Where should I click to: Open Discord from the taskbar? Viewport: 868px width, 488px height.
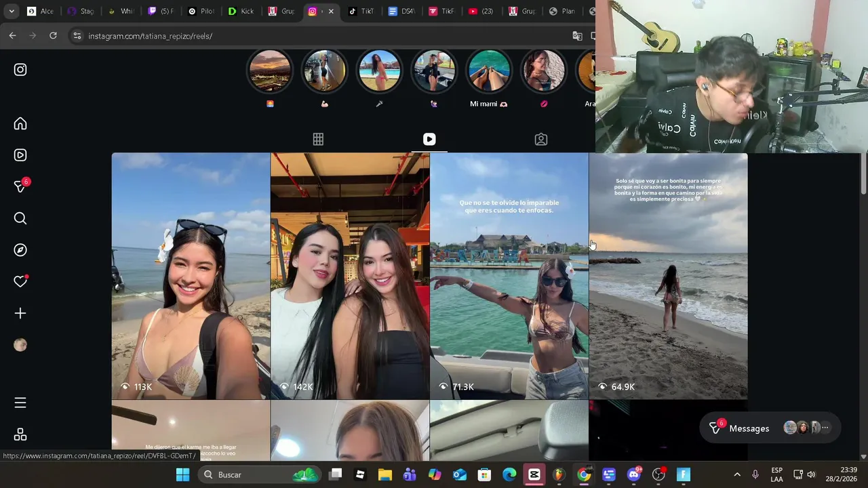point(634,474)
